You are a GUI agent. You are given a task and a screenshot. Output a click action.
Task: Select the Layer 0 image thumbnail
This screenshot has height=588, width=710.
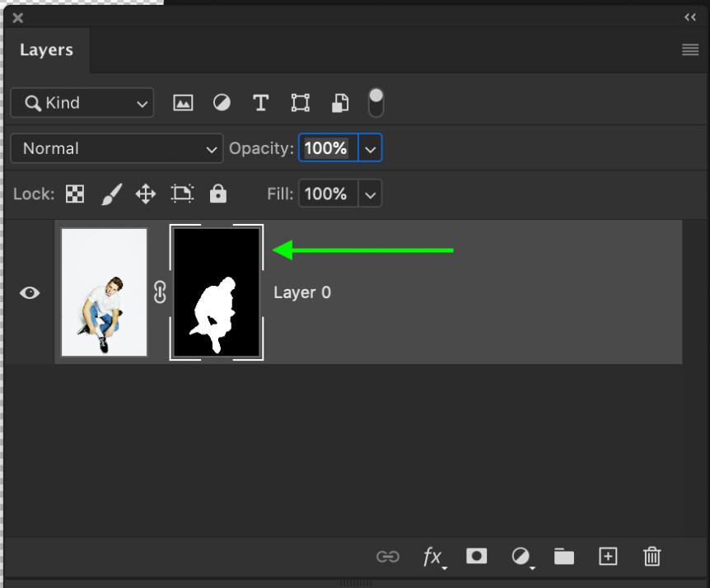(x=104, y=292)
